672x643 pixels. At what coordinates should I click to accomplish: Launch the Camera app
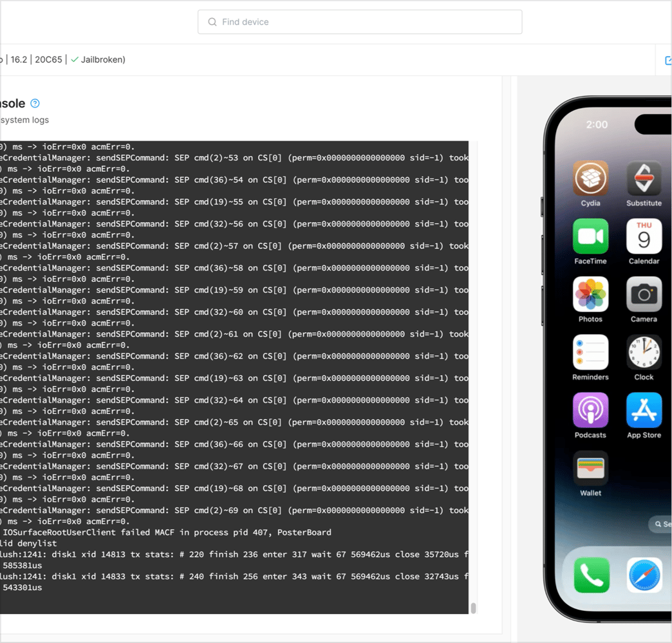point(643,294)
